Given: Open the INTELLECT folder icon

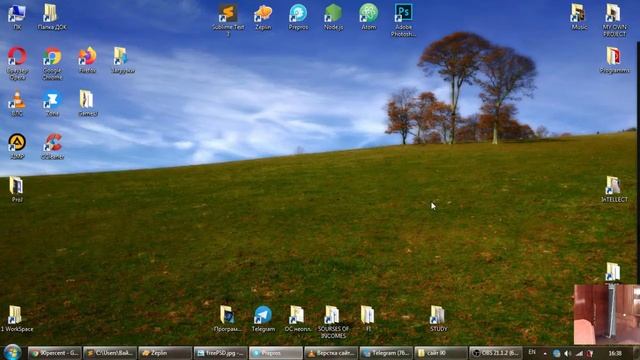Looking at the screenshot, I should pos(614,189).
